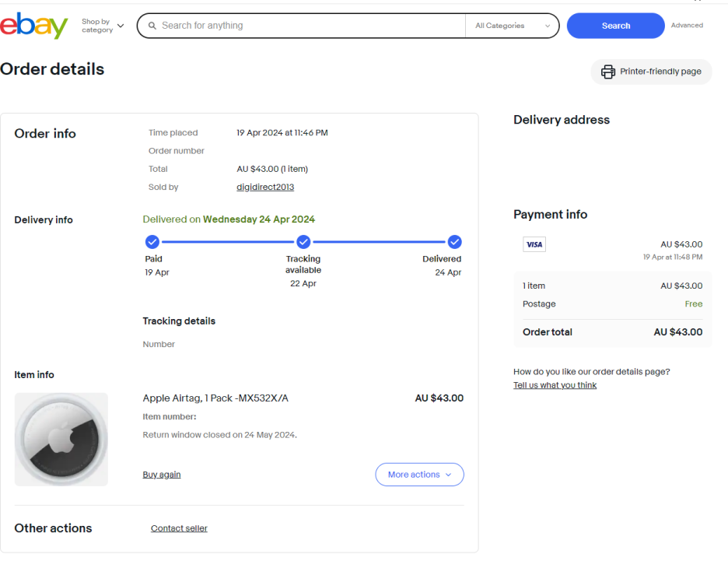
Task: Click the Visa card icon
Action: [534, 244]
